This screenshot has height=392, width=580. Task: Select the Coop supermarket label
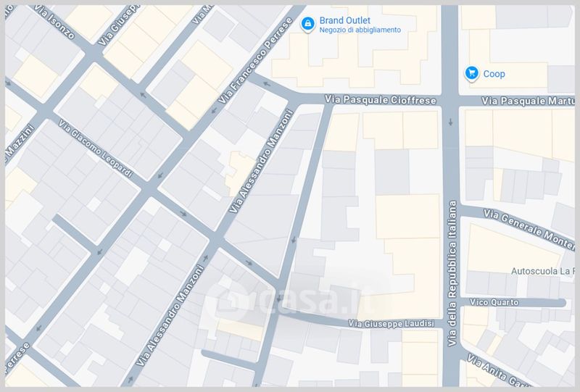point(494,74)
